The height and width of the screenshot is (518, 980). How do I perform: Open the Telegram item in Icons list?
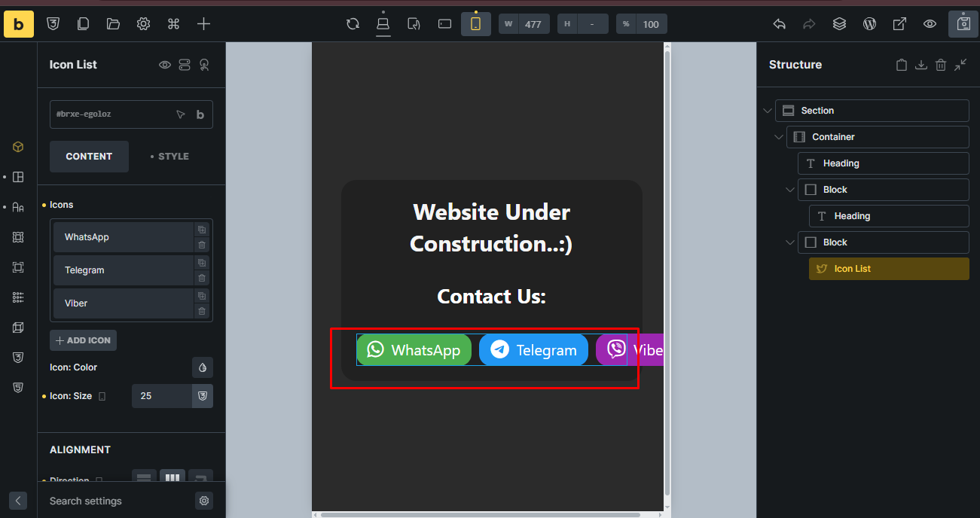pyautogui.click(x=124, y=270)
